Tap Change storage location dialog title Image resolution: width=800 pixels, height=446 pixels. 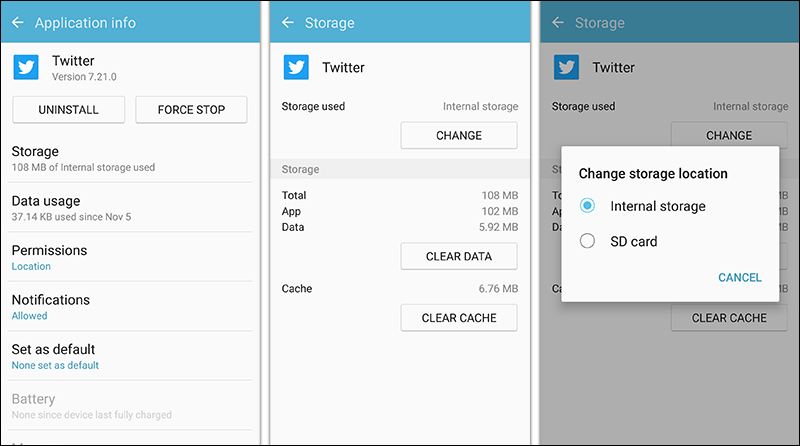pos(653,174)
